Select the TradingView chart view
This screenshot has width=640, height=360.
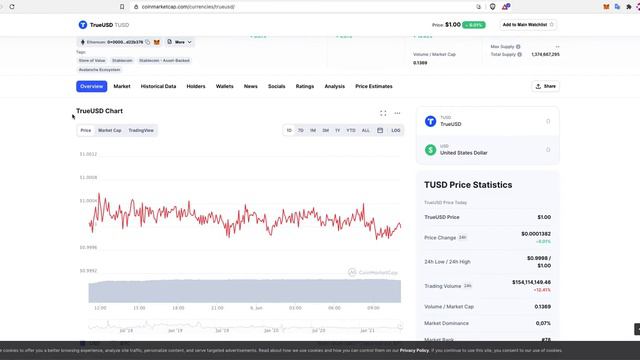141,131
